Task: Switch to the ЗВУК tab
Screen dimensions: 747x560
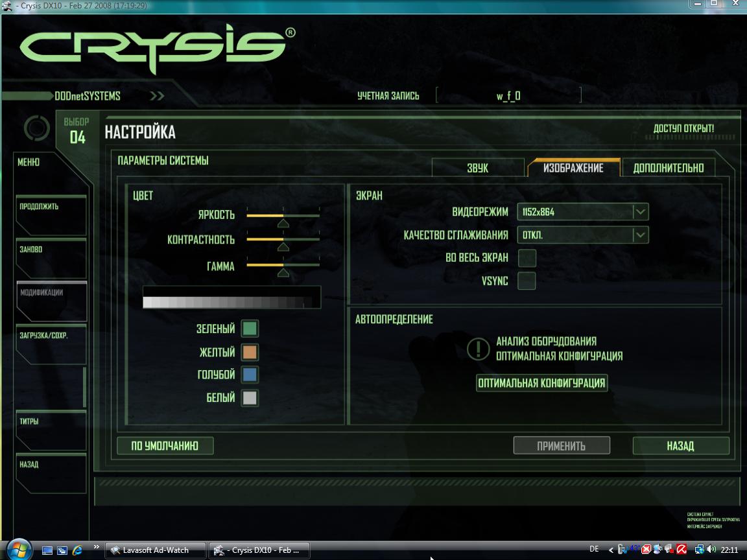Action: [478, 168]
